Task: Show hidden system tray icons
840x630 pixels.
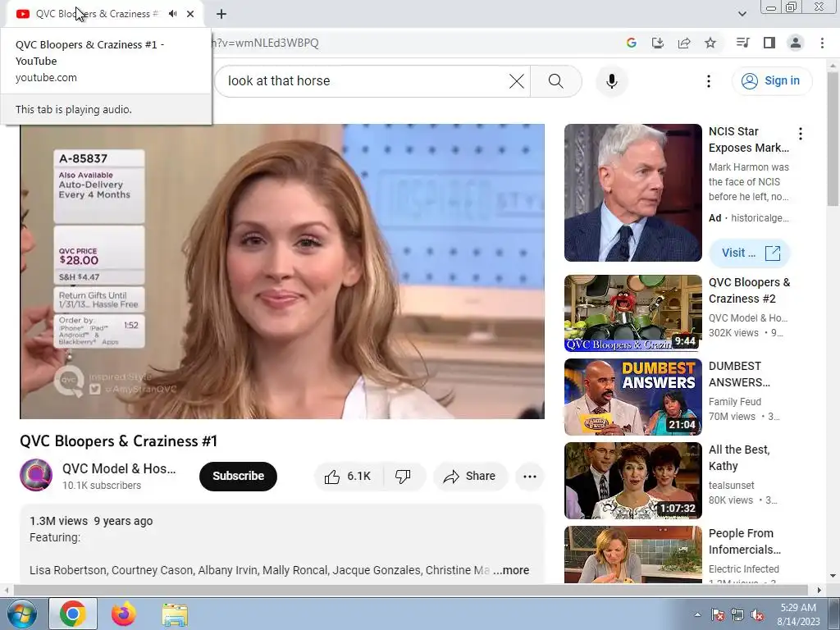Action: click(x=697, y=614)
